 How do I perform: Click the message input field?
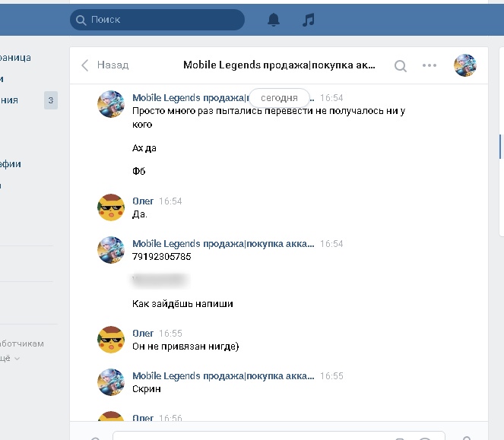click(x=251, y=435)
